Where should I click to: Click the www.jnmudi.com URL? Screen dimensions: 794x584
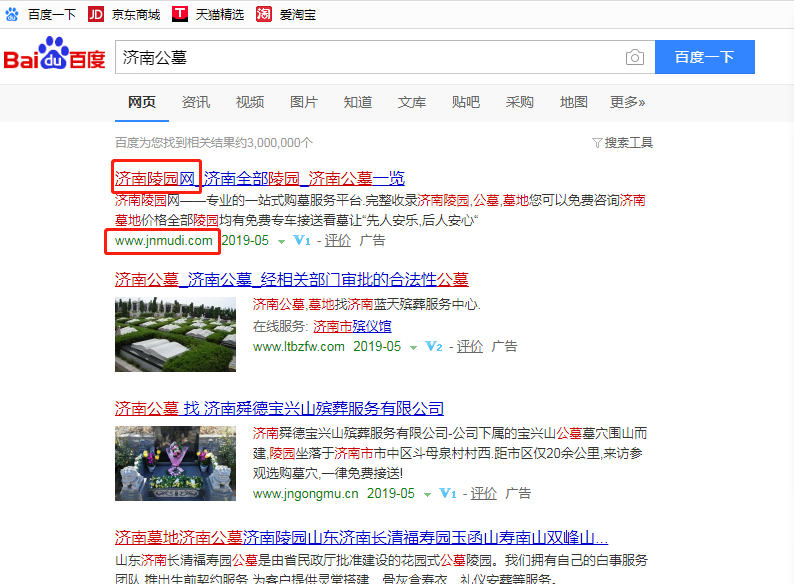164,241
